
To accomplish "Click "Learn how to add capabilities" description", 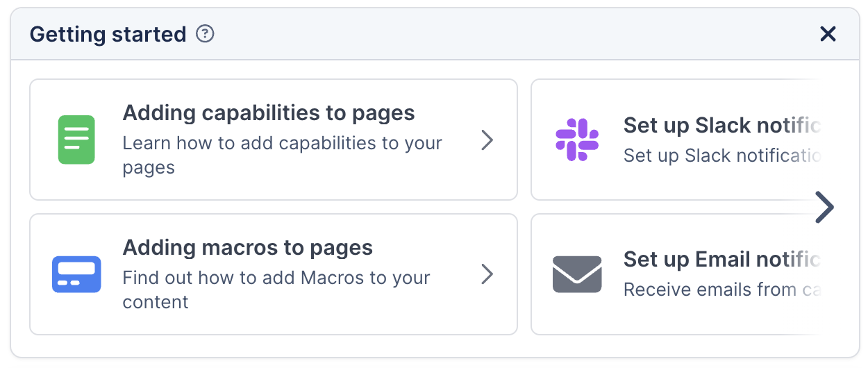I will [x=282, y=144].
